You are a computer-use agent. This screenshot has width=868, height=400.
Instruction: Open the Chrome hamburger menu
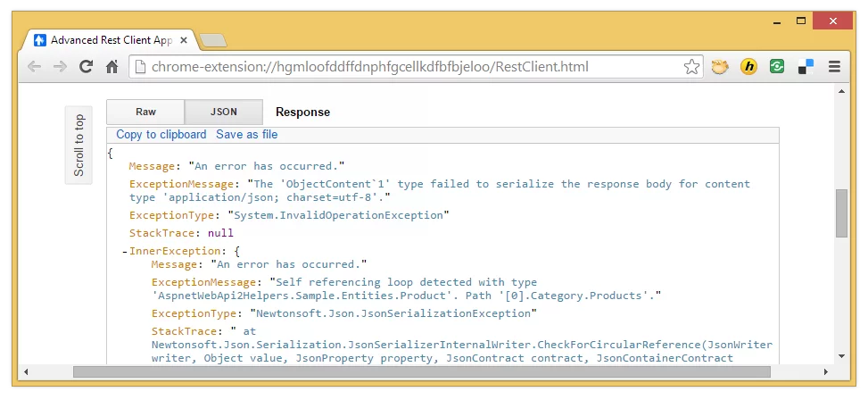(835, 67)
